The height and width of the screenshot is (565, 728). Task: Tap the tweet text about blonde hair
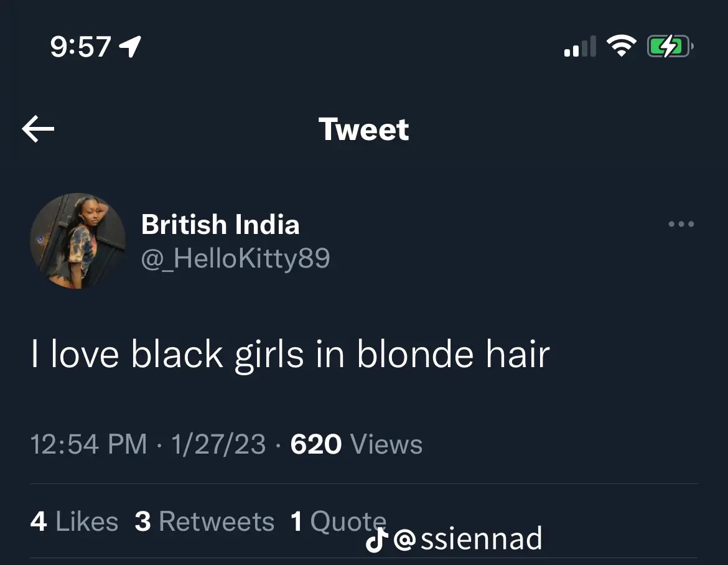[x=291, y=354]
